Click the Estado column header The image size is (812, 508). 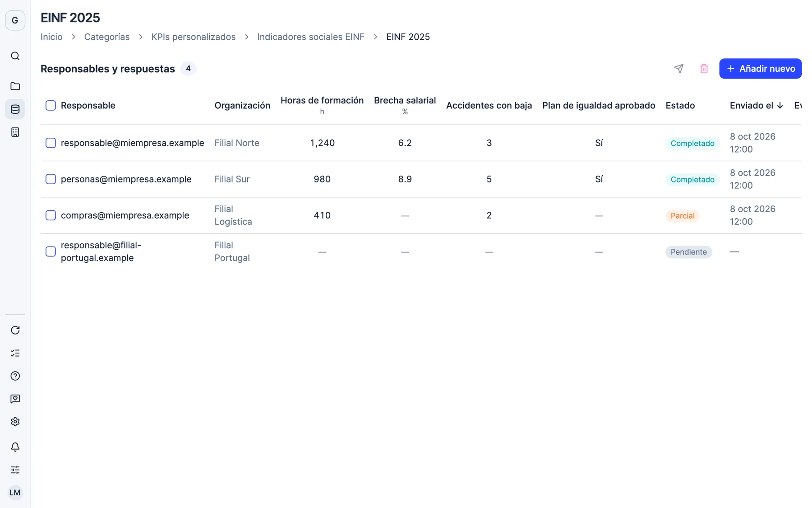click(680, 106)
